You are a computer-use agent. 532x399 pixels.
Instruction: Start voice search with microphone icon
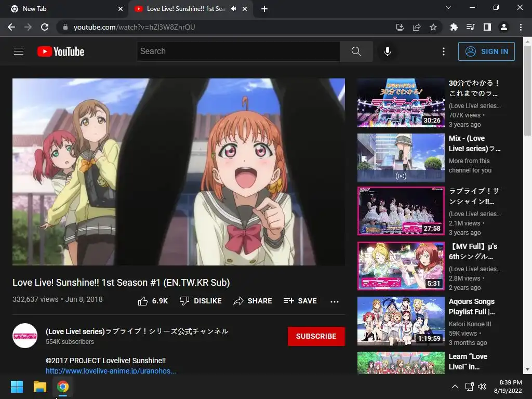(387, 51)
